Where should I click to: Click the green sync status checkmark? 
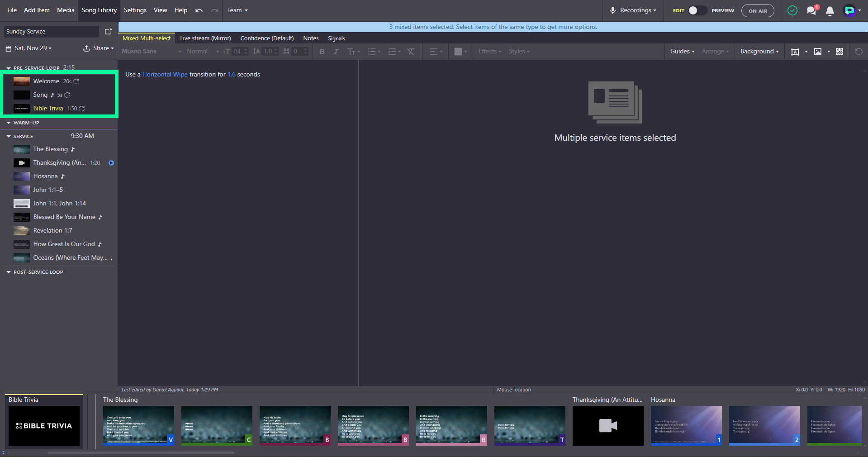point(792,10)
